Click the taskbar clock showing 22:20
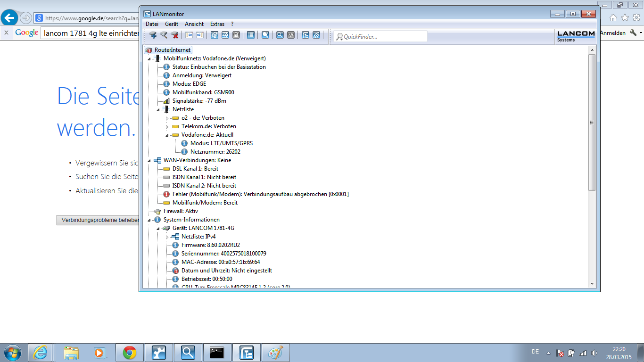Screen dimensions: 644x362 619,353
